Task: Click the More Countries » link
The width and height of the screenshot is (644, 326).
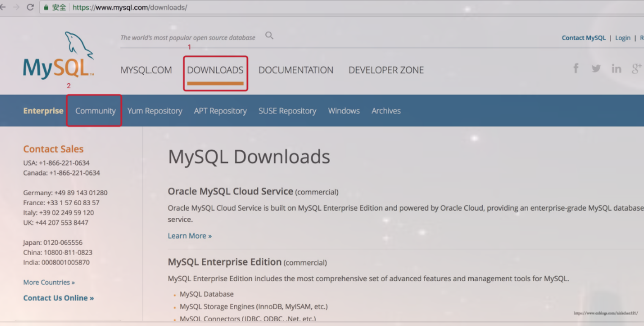Action: pos(49,282)
